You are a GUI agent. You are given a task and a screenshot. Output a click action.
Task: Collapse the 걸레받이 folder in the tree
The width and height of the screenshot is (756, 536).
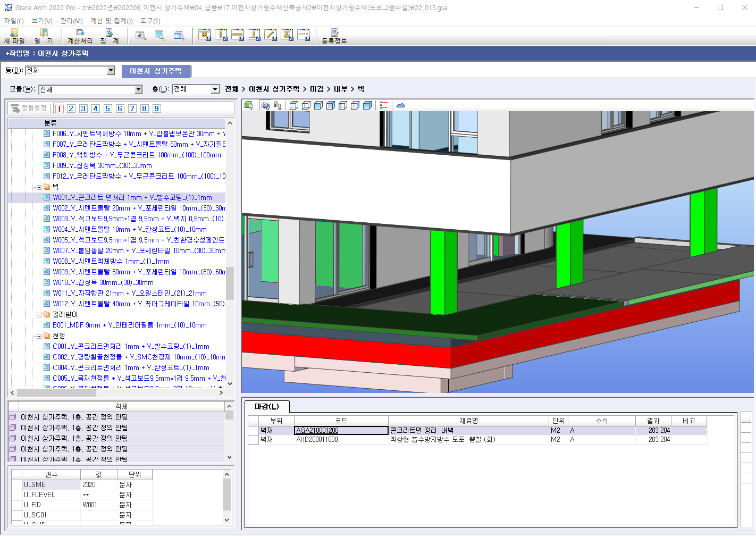(39, 315)
